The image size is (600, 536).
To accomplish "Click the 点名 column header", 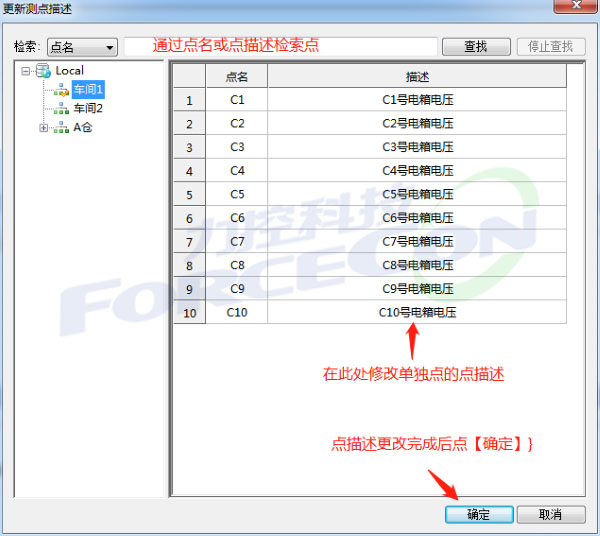I will [236, 76].
